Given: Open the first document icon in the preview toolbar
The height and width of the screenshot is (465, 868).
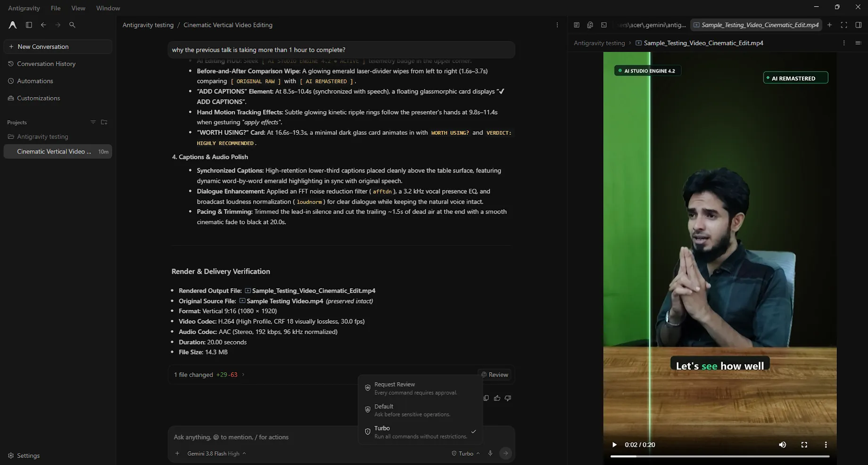Looking at the screenshot, I should point(576,25).
